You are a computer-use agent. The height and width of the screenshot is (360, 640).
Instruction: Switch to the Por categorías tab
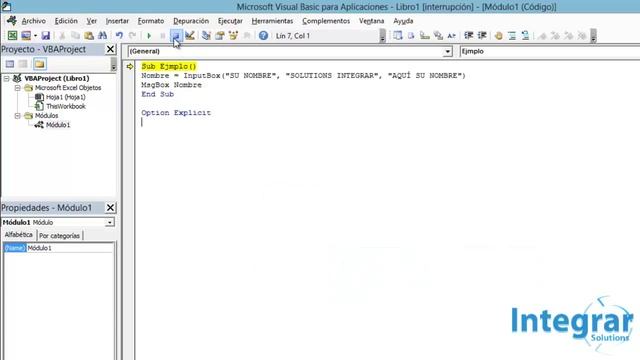[60, 236]
